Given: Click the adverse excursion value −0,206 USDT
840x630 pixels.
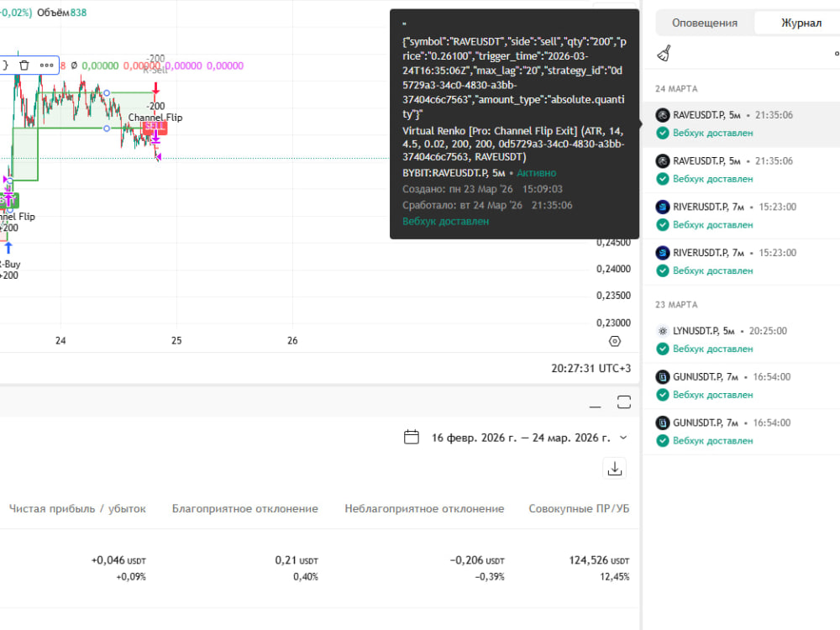Looking at the screenshot, I should pos(477,560).
